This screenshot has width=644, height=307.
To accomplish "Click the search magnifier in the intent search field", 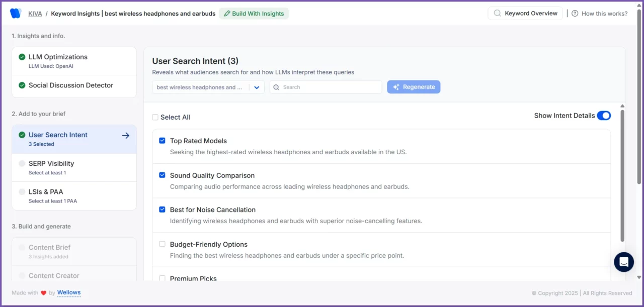I will point(276,87).
